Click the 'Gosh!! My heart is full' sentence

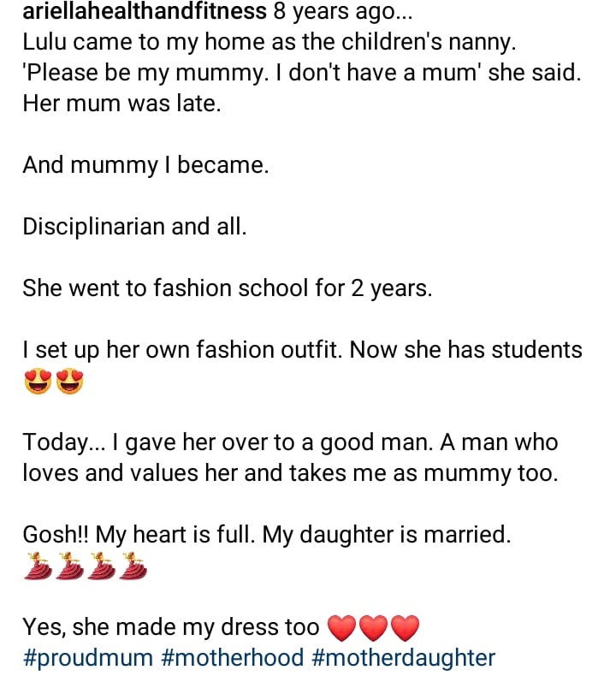(x=267, y=535)
